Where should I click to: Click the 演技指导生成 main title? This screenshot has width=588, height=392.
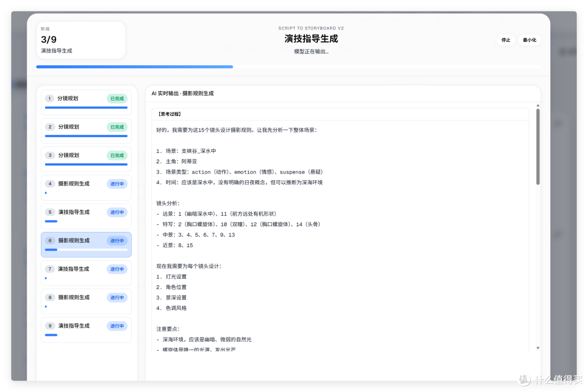[311, 39]
